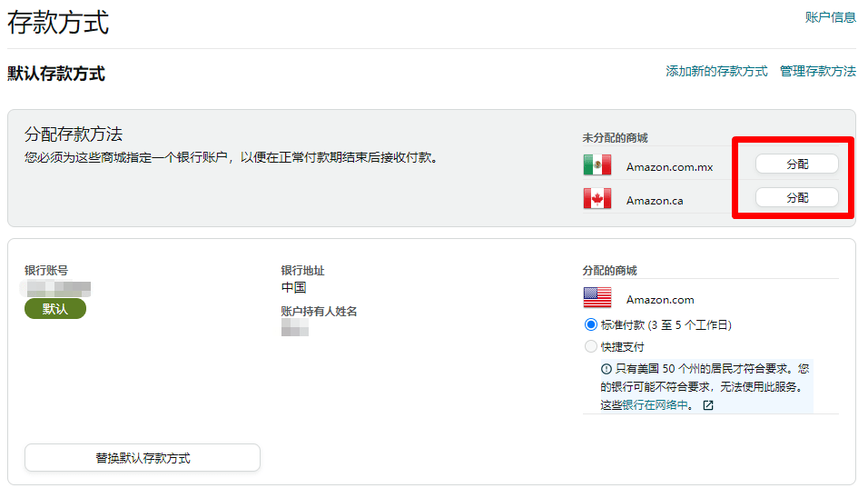Open 添加新的存款方式 link
The image size is (868, 498).
716,71
